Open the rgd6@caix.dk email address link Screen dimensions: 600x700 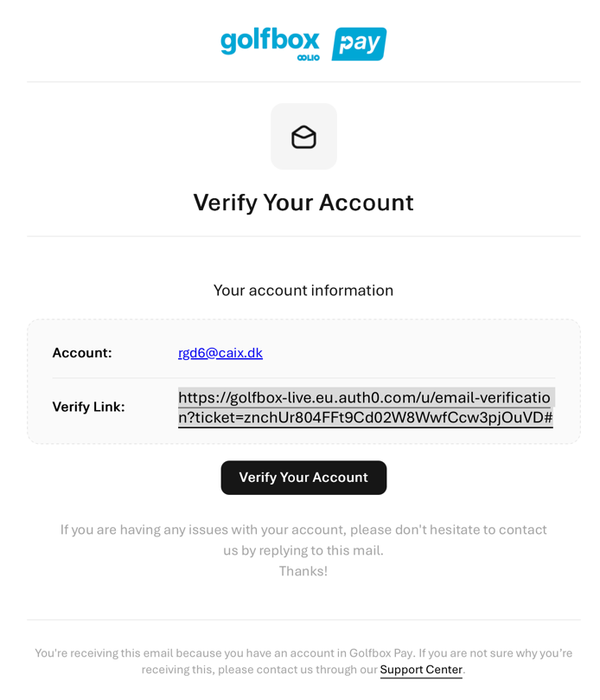pos(220,353)
